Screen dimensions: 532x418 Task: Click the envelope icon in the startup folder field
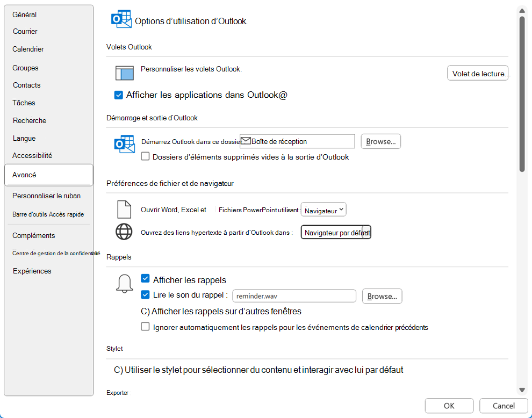click(x=246, y=140)
